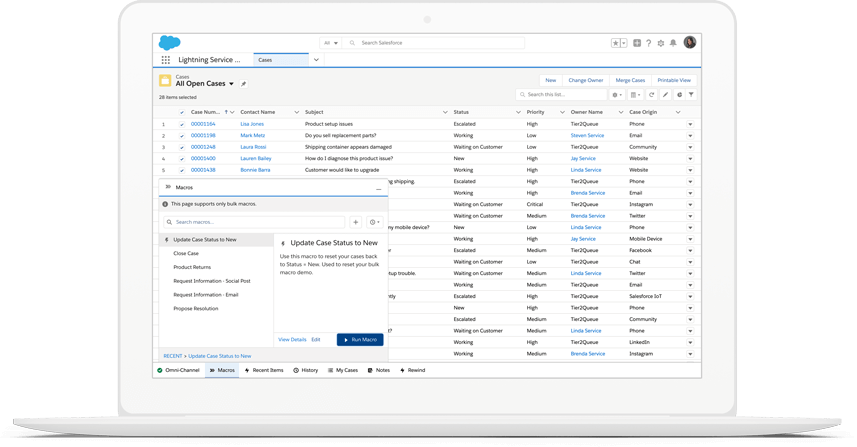Open Priority column menu chevron

562,113
